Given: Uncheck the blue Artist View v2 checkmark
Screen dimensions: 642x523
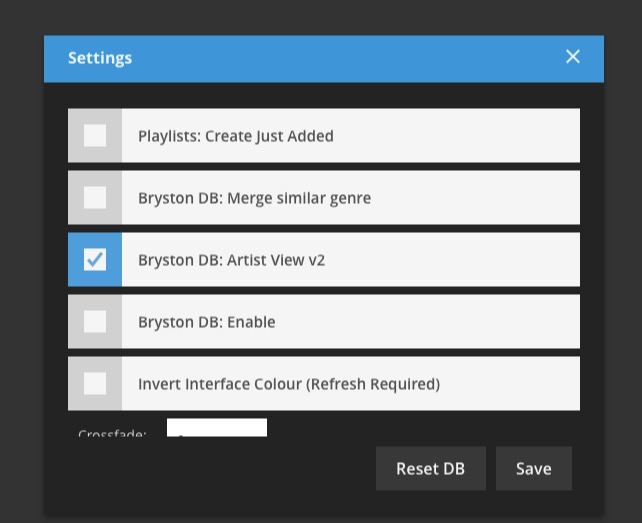Looking at the screenshot, I should (95, 260).
